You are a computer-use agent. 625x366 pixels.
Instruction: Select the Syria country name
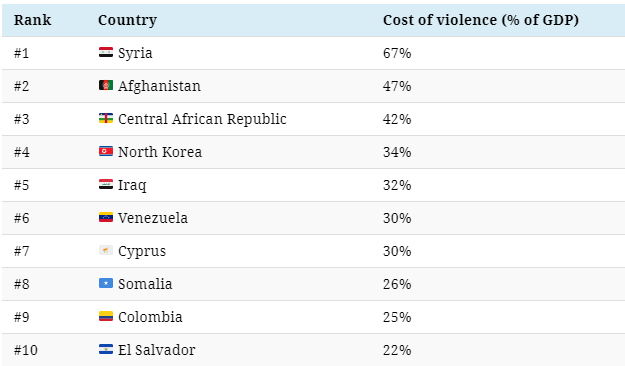click(x=135, y=53)
